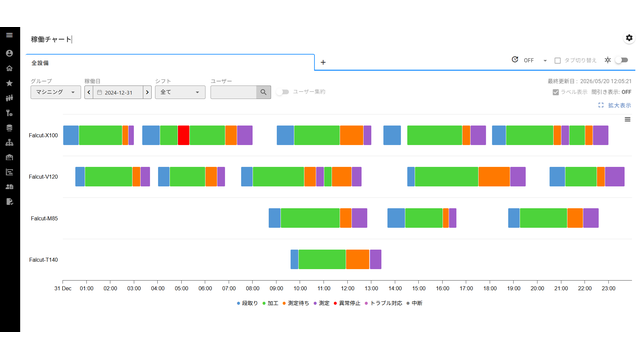The width and height of the screenshot is (640, 360).
Task: Click the 稼働チャート page title
Action: pos(51,39)
